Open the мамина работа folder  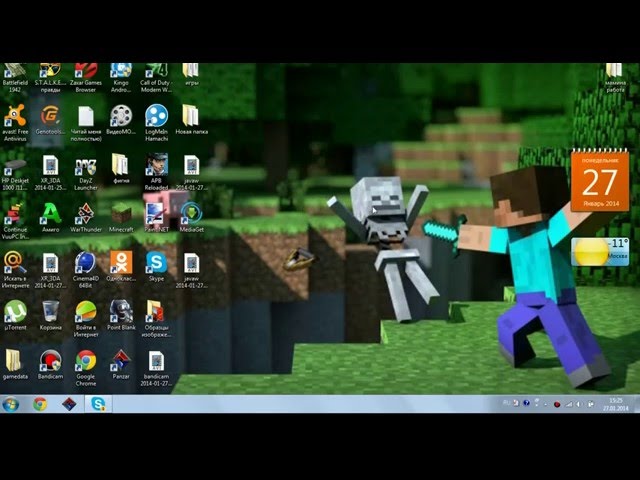coord(615,78)
